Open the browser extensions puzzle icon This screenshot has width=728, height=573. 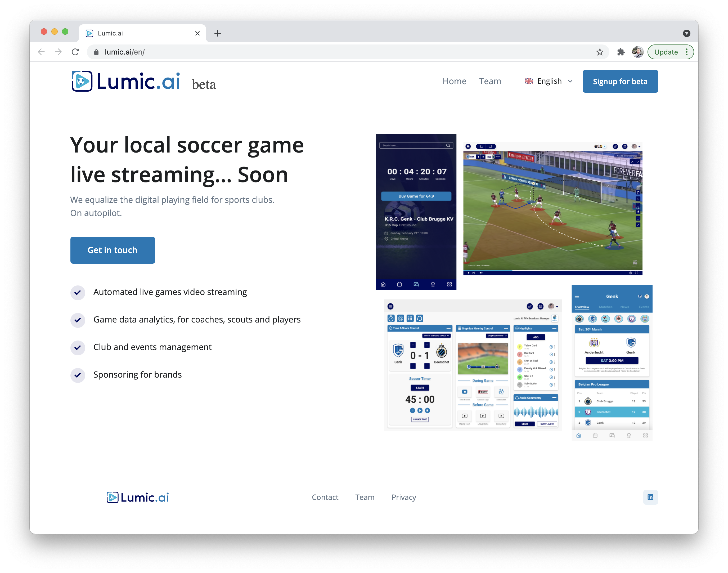point(621,52)
